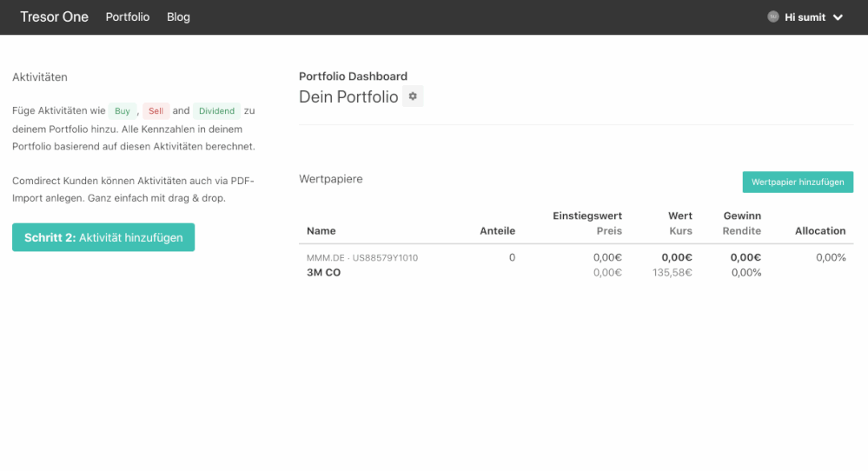This screenshot has width=868, height=471.
Task: Click the user avatar icon
Action: click(x=773, y=17)
